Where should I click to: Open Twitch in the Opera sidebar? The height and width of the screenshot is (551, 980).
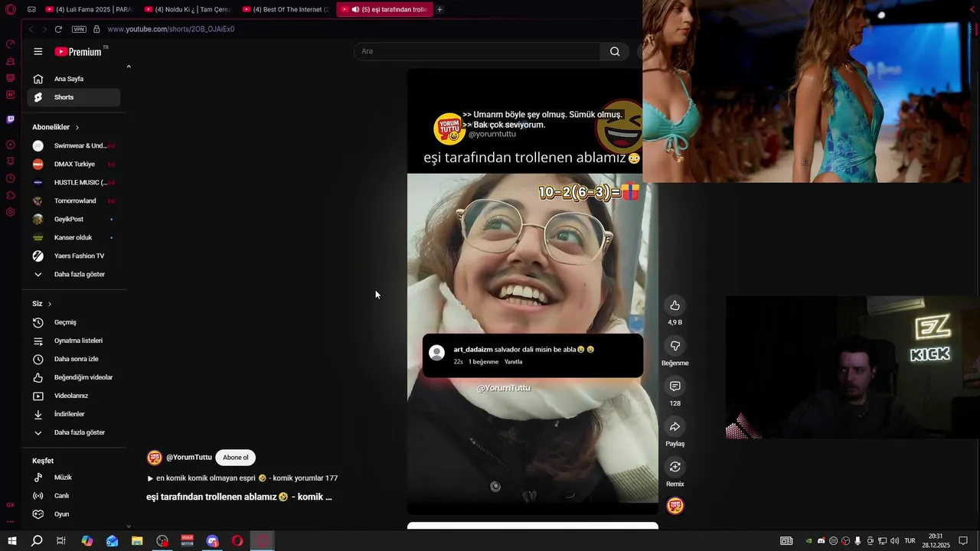tap(11, 119)
